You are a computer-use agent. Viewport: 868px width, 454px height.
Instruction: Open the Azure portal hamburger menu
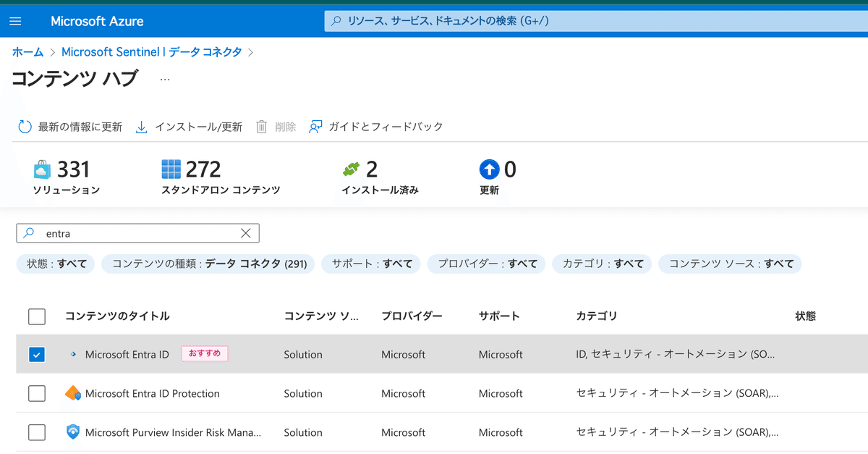coord(15,21)
